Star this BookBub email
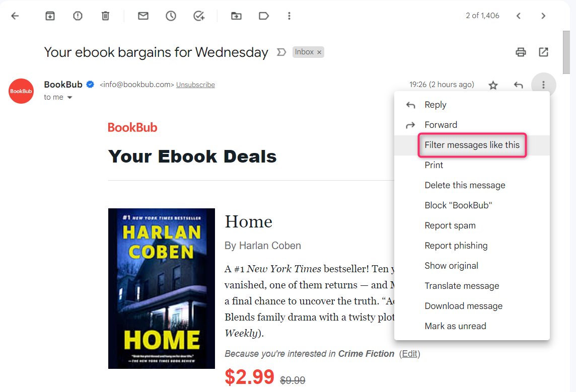The width and height of the screenshot is (576, 392). coord(493,85)
